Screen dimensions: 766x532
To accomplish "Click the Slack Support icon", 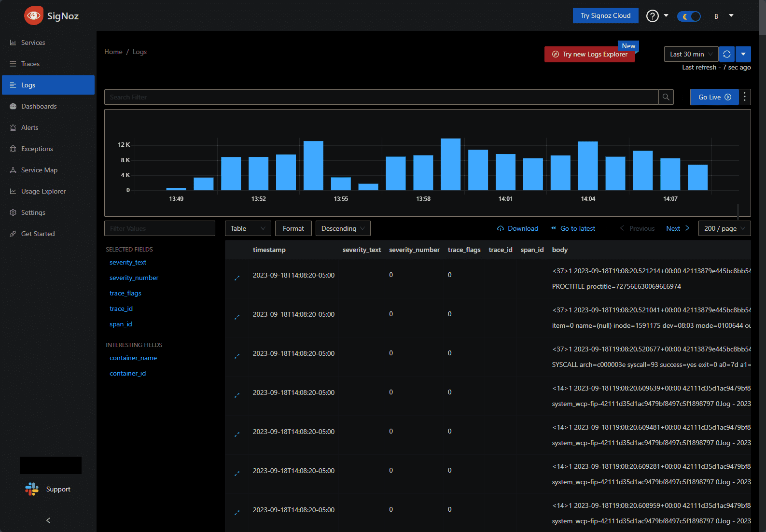I will (32, 489).
